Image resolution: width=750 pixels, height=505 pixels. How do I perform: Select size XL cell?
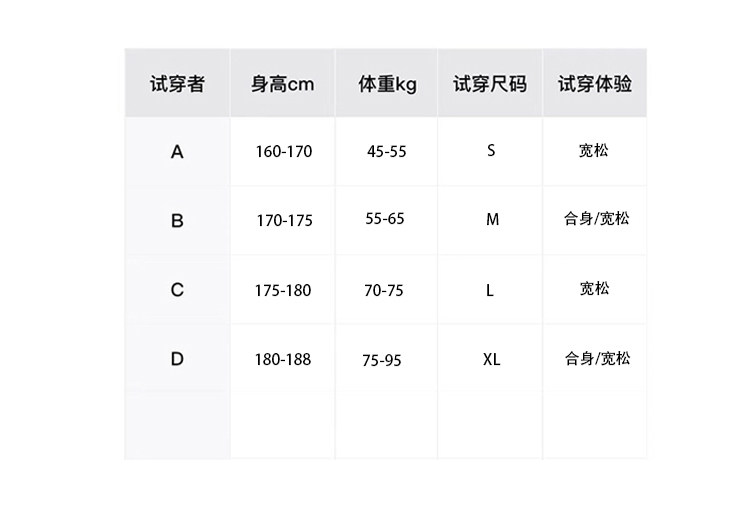click(491, 358)
